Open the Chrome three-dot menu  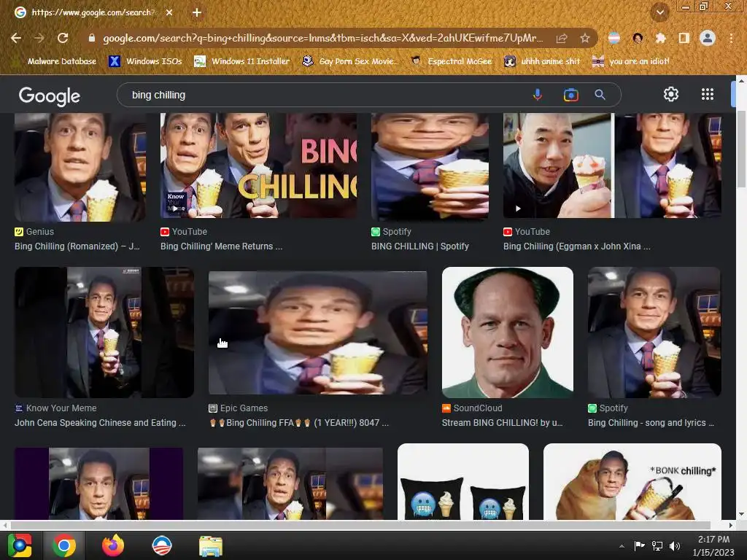pos(731,38)
